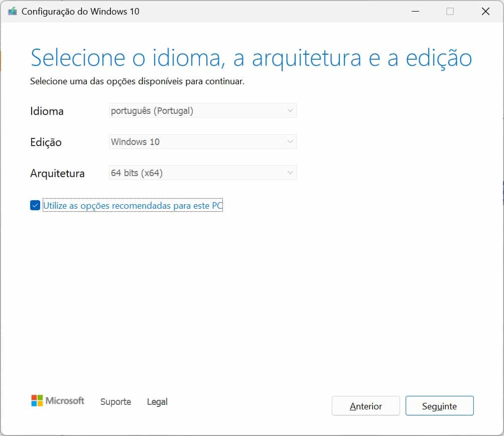Image resolution: width=504 pixels, height=436 pixels.
Task: Go back with the Anterior button
Action: pos(366,406)
